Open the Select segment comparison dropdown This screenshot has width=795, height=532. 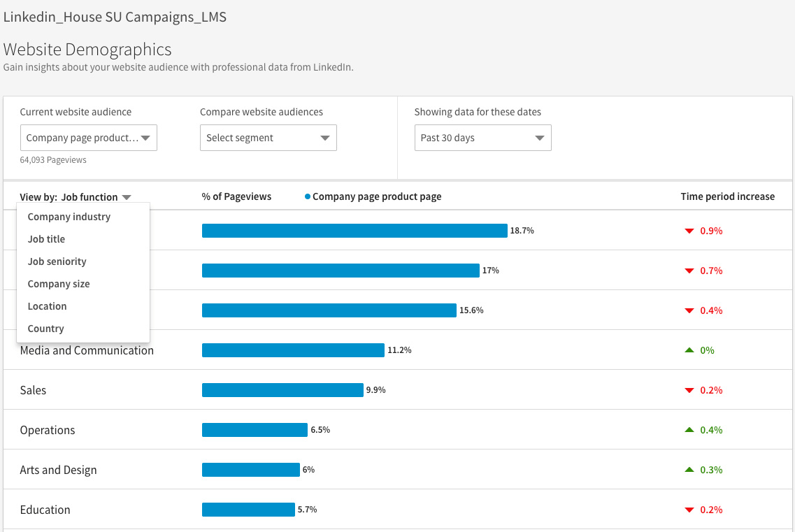[268, 138]
